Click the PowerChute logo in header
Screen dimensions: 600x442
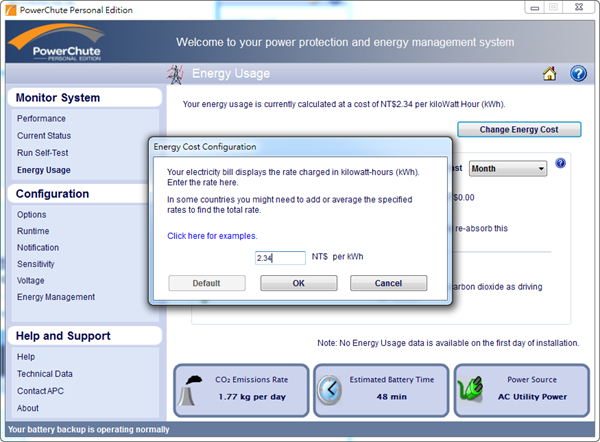(57, 42)
